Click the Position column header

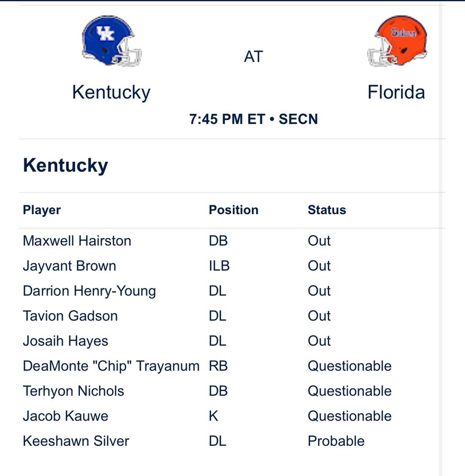pos(234,210)
